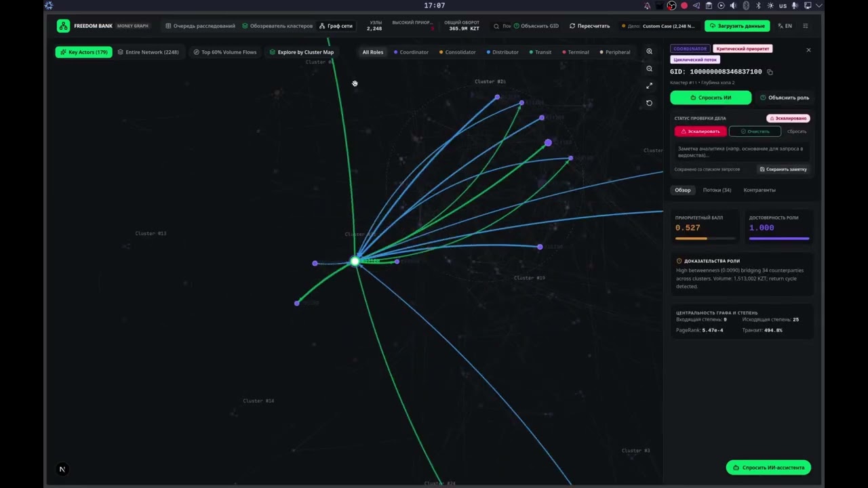The image size is (868, 488).
Task: Filter the graph by the Terminal role
Action: pyautogui.click(x=576, y=52)
